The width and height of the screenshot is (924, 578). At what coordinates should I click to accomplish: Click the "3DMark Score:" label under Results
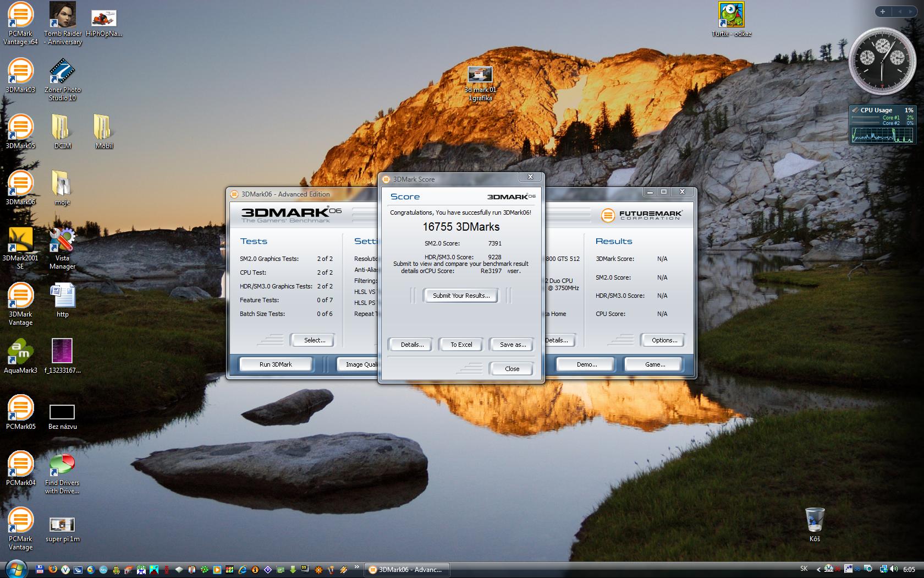615,259
